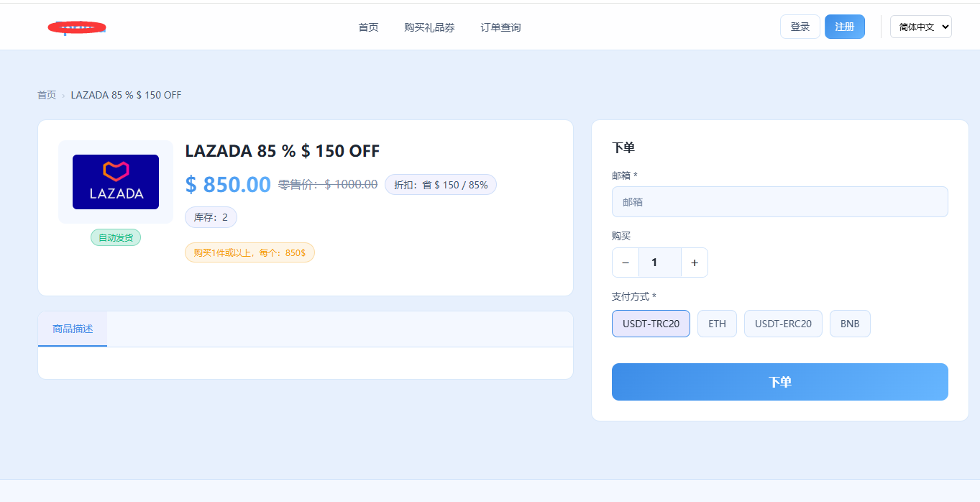The image size is (980, 502).
Task: Click the 库存：2 label
Action: [211, 217]
